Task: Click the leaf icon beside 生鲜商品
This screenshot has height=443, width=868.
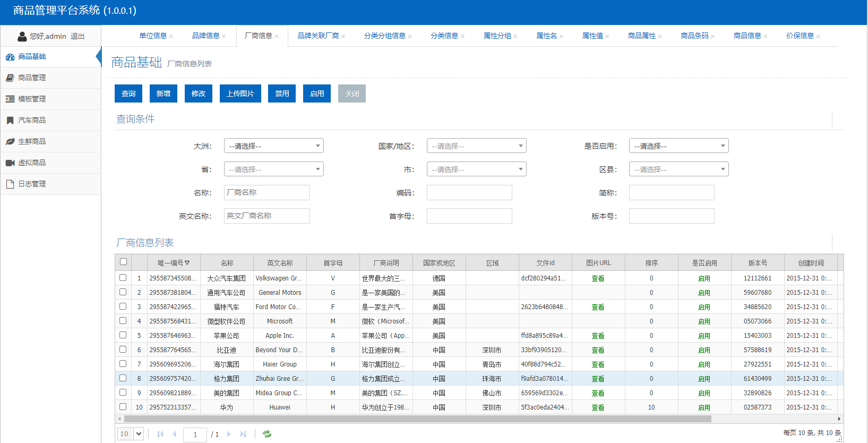Action: point(10,142)
